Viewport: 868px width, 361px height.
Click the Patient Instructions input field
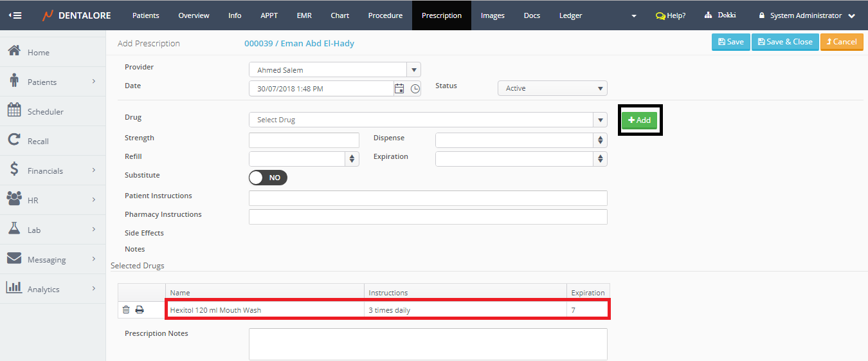tap(428, 198)
